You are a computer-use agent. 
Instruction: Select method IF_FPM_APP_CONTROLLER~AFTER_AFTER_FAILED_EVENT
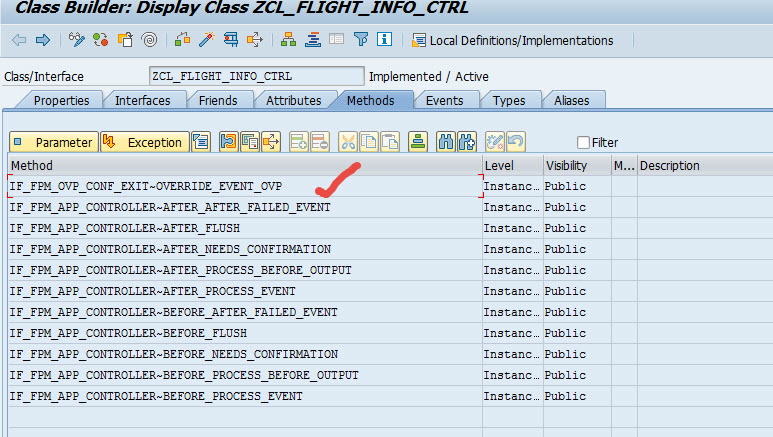tap(245, 207)
